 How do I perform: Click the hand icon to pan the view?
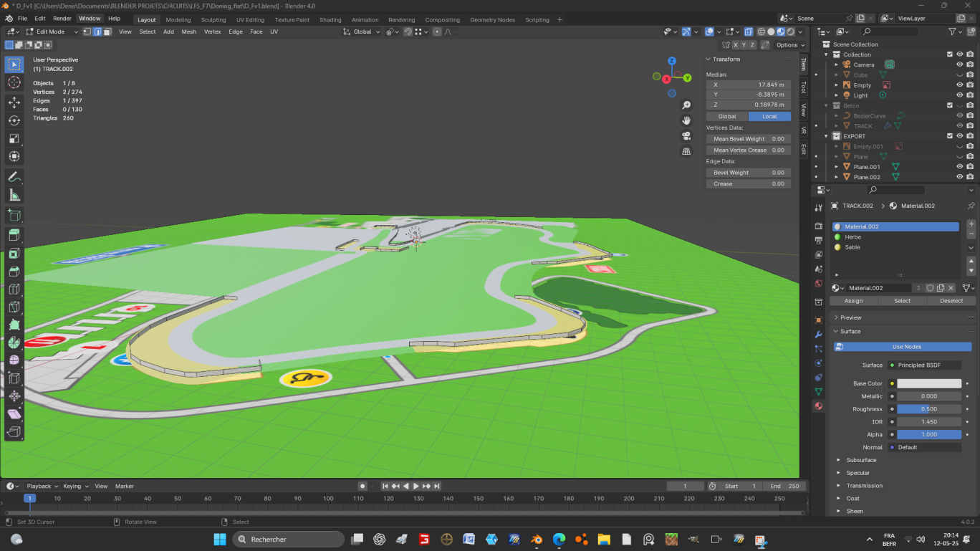tap(686, 120)
